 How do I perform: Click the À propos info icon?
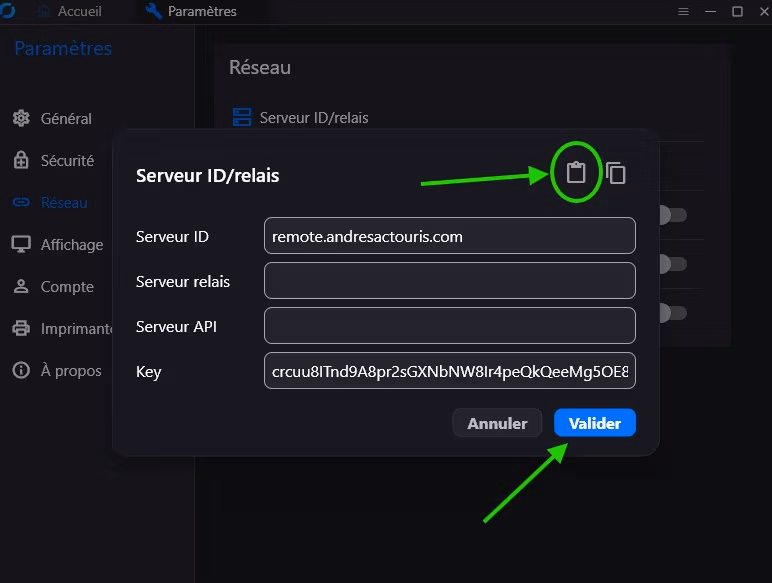click(x=21, y=370)
